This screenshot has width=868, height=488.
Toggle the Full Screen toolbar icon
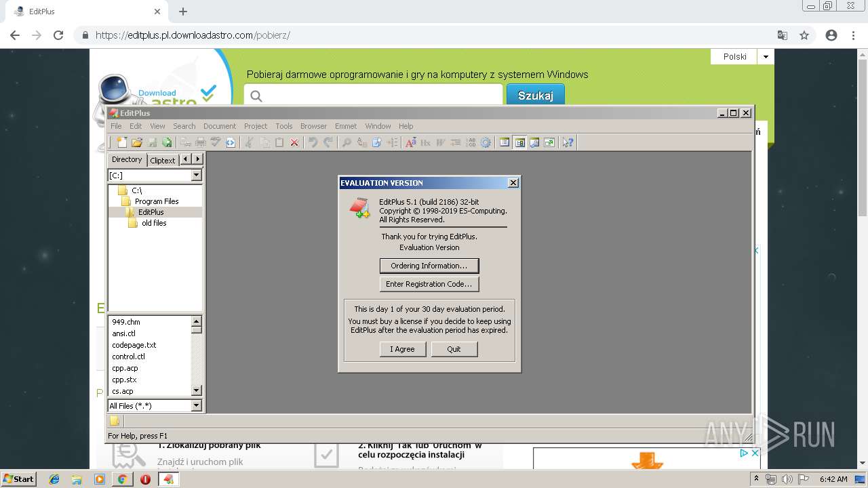click(549, 142)
